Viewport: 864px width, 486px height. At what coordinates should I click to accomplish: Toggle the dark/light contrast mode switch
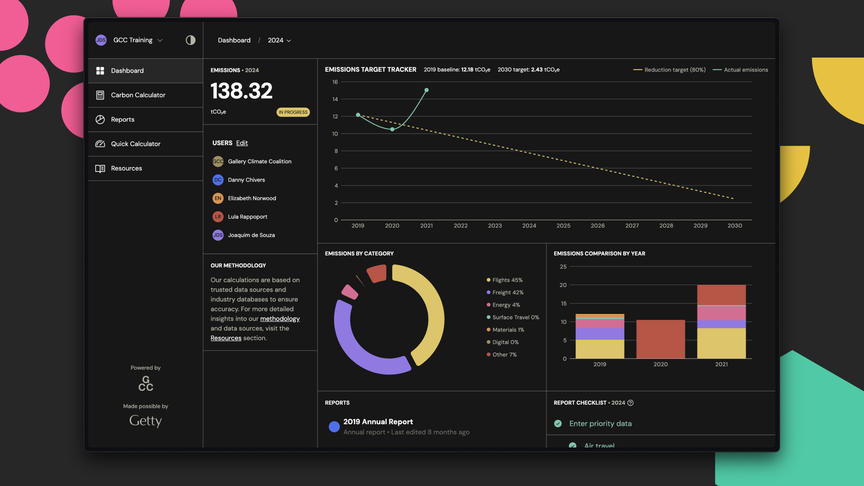coord(190,40)
